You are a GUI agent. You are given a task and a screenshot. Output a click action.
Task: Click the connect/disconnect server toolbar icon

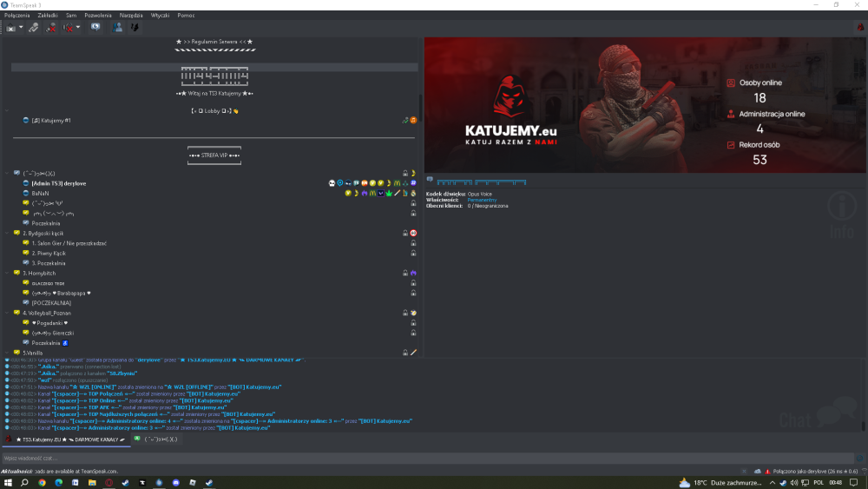click(10, 27)
